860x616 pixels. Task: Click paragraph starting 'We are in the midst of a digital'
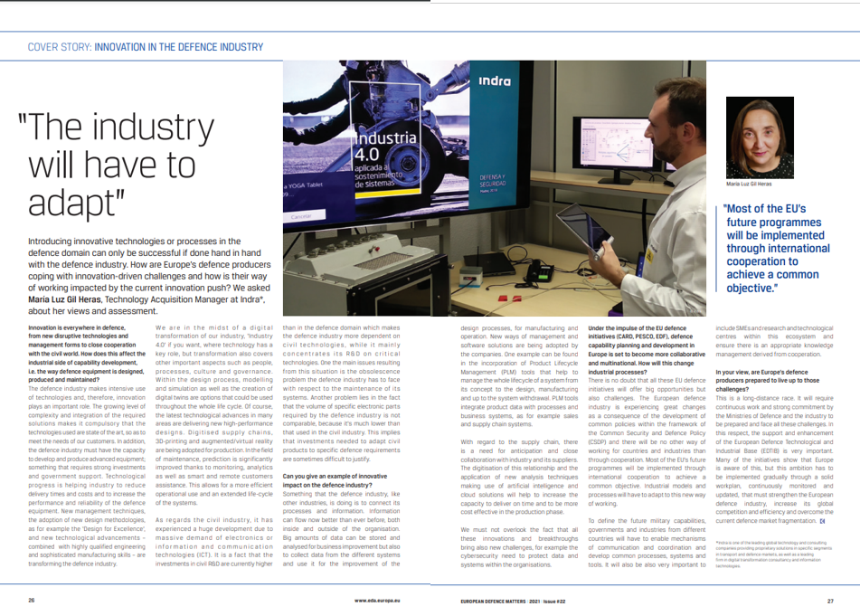[x=214, y=414]
